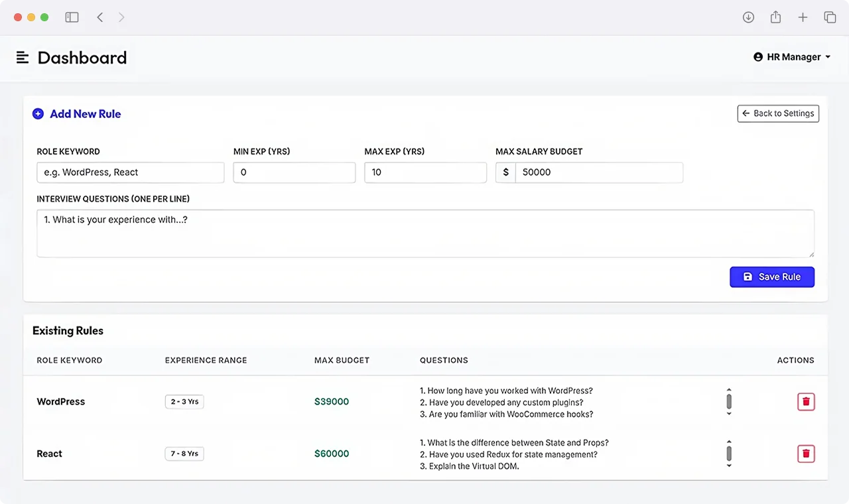Click scroll-down arrow of React questions
The width and height of the screenshot is (849, 504).
tap(729, 466)
